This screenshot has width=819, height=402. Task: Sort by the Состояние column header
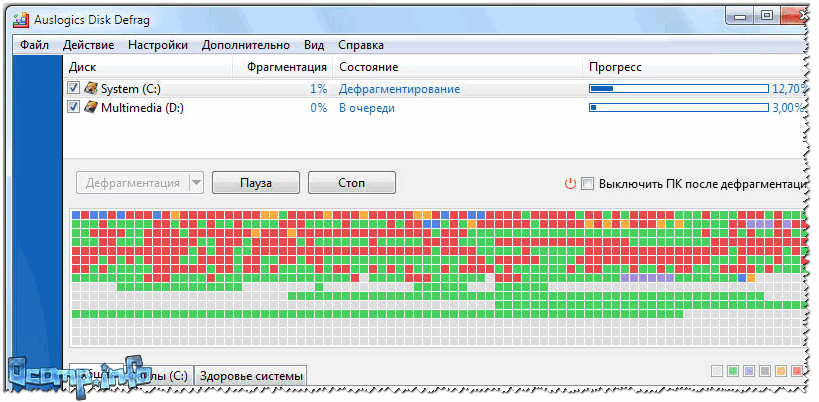(x=458, y=67)
